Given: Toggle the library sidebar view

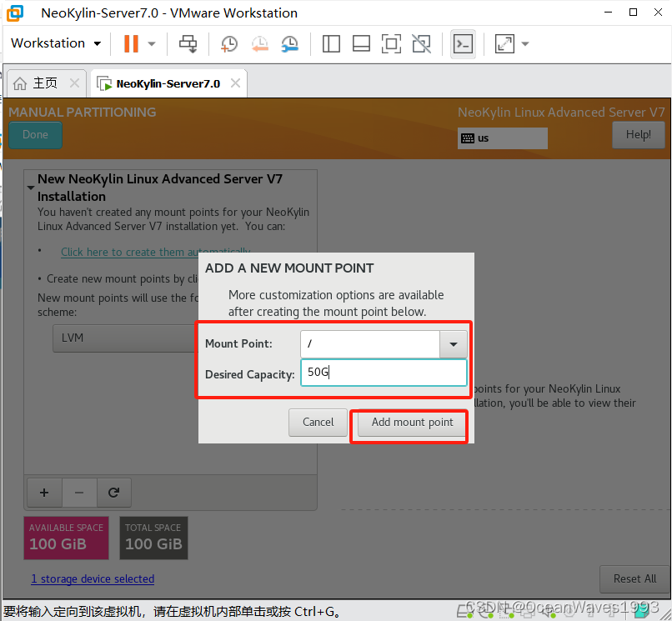Looking at the screenshot, I should 331,43.
